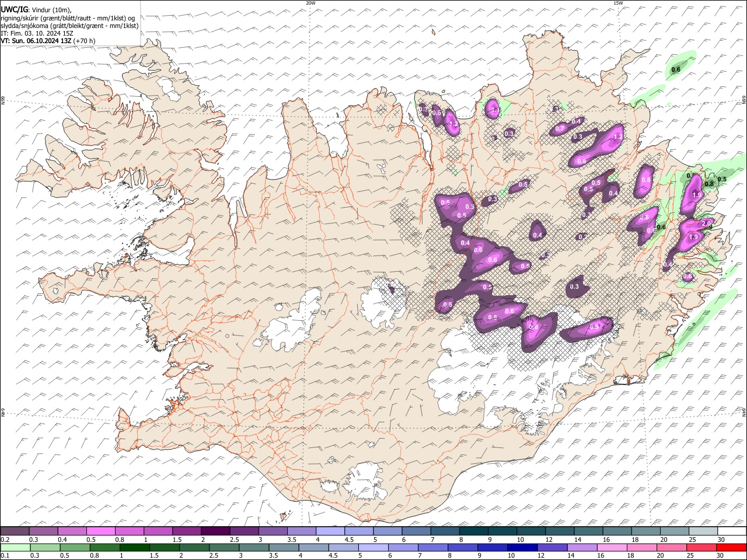This screenshot has width=747, height=560.
Task: Click the 'UWC/IG: Vindur (10m)' title text
Action: (37, 9)
